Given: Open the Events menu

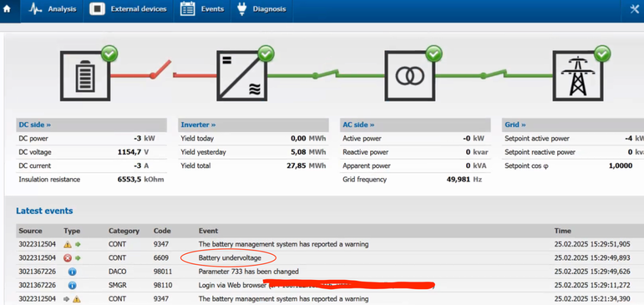Looking at the screenshot, I should pos(202,9).
